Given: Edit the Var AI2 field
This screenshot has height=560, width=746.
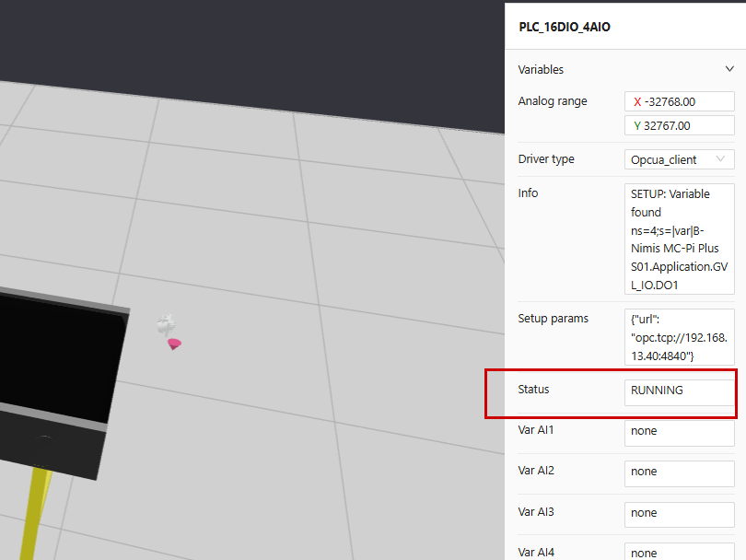Looking at the screenshot, I should click(x=679, y=473).
